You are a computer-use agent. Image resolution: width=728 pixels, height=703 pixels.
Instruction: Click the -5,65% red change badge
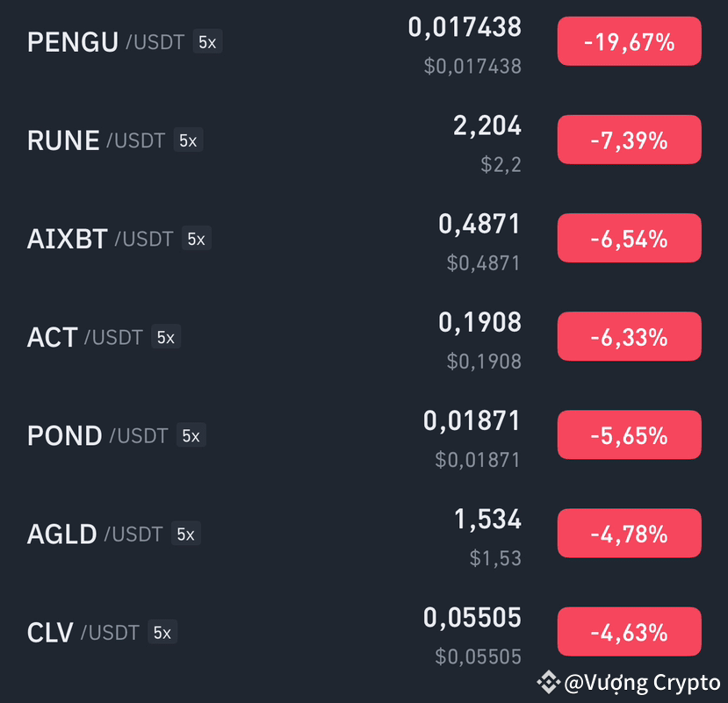pyautogui.click(x=629, y=434)
